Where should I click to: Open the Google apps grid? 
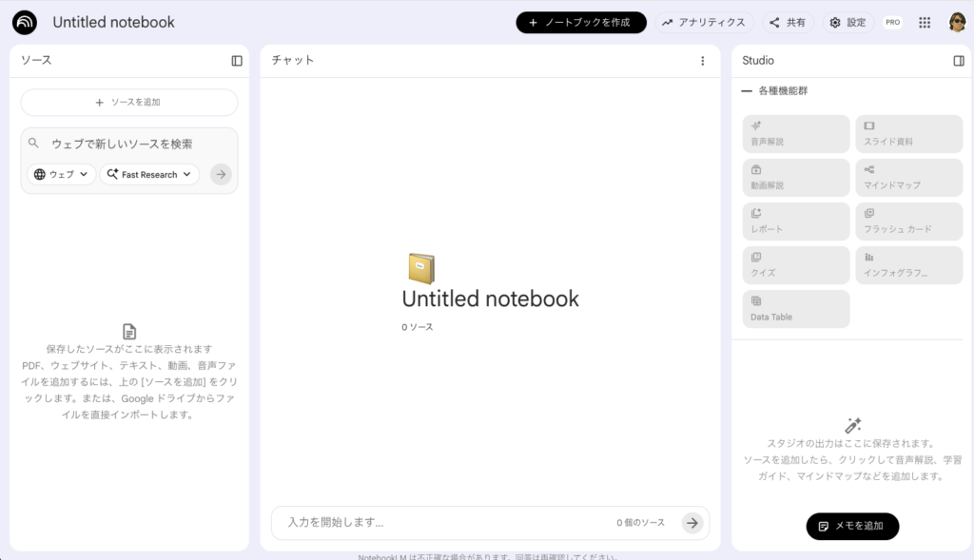coord(924,22)
